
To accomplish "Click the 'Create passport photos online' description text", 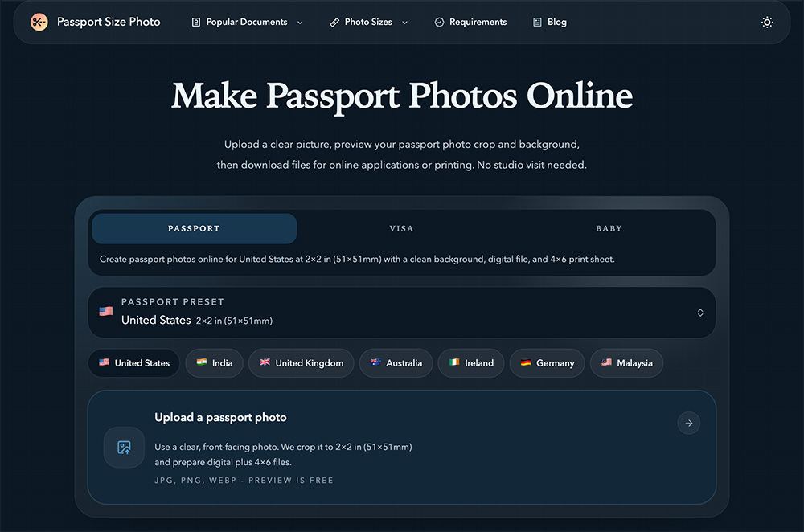I will [357, 260].
